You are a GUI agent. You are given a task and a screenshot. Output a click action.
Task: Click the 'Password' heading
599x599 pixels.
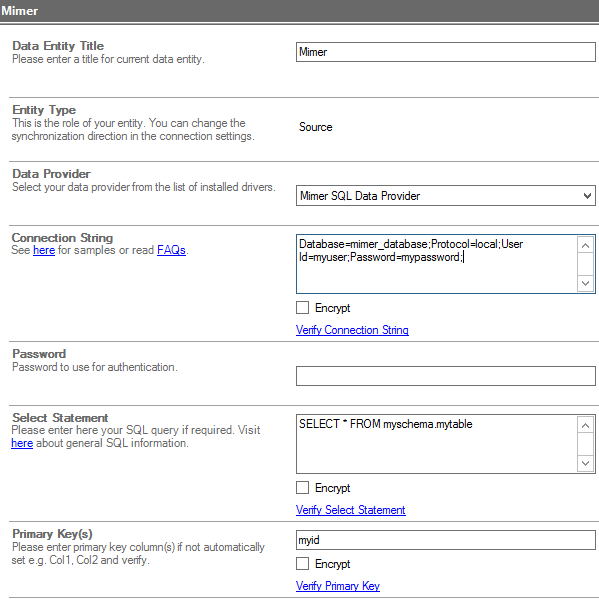39,354
